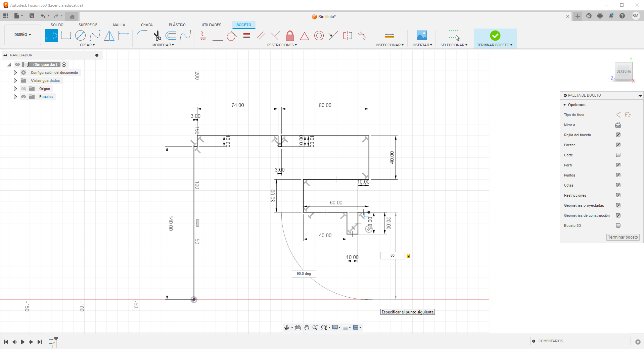The height and width of the screenshot is (349, 644).
Task: Open the RESTRICCIONES dropdown menu
Action: coord(282,45)
